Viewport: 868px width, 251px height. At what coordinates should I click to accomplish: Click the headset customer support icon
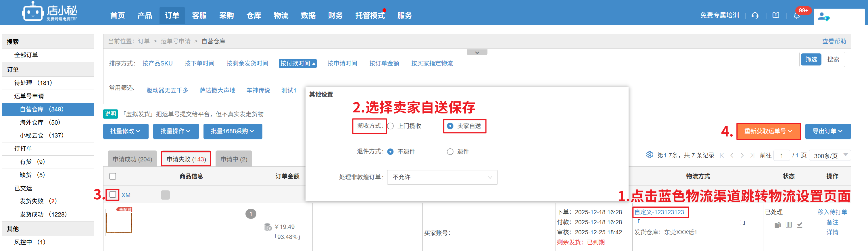pyautogui.click(x=755, y=16)
